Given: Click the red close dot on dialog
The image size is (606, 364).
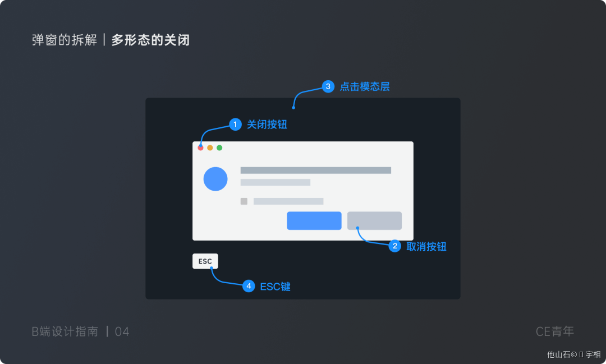Looking at the screenshot, I should (200, 148).
